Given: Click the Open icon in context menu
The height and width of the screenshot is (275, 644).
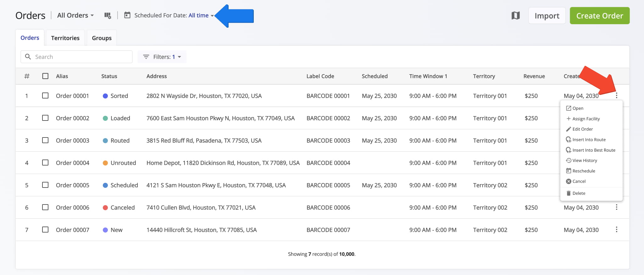Looking at the screenshot, I should pyautogui.click(x=569, y=108).
